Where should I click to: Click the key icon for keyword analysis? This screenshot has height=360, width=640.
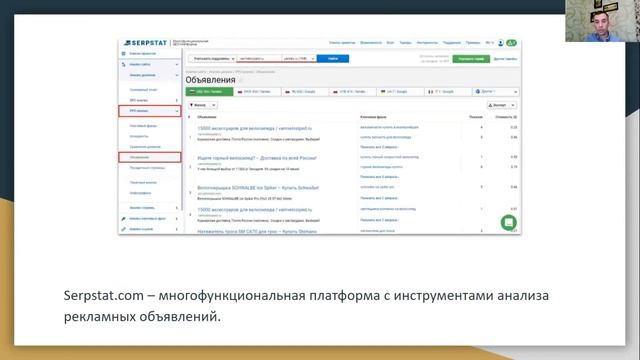pyautogui.click(x=124, y=219)
